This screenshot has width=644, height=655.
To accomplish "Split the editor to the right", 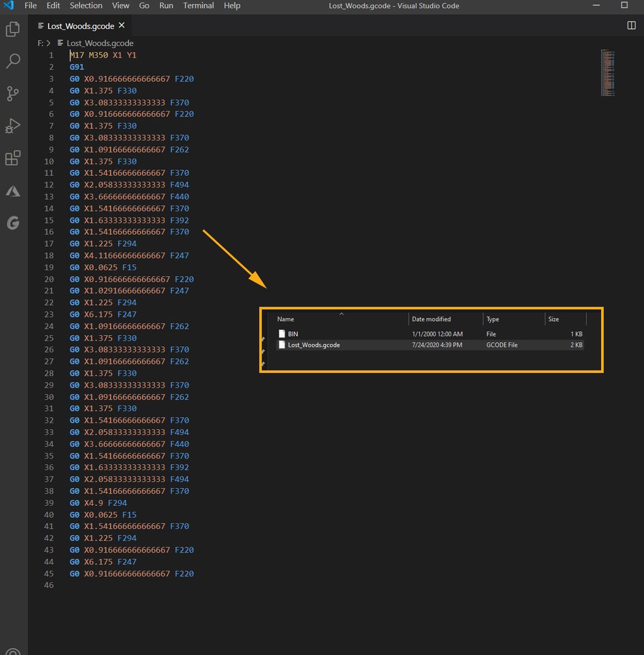I will (631, 26).
